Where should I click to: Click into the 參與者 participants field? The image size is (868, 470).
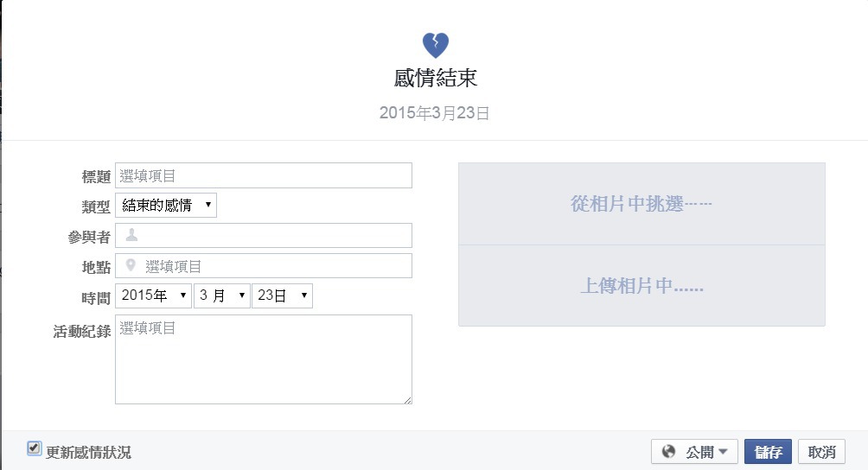click(264, 236)
